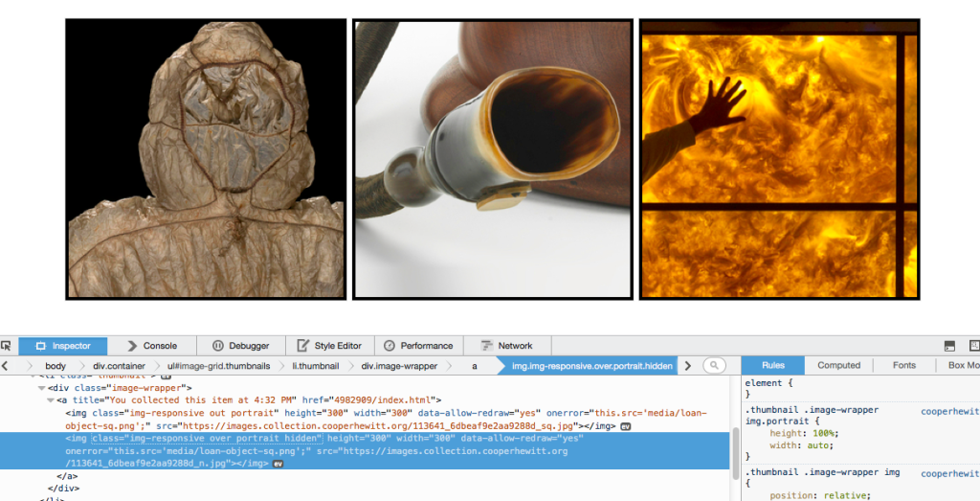Image resolution: width=980 pixels, height=501 pixels.
Task: Open the Inspector panel tab
Action: point(62,346)
